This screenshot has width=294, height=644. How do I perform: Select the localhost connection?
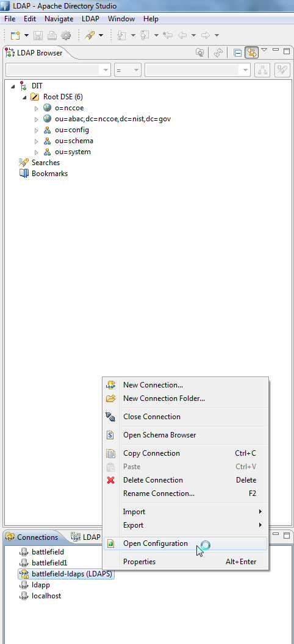[x=46, y=596]
